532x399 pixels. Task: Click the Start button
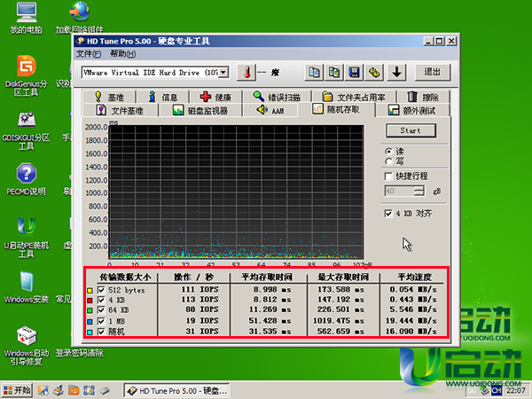[x=411, y=130]
